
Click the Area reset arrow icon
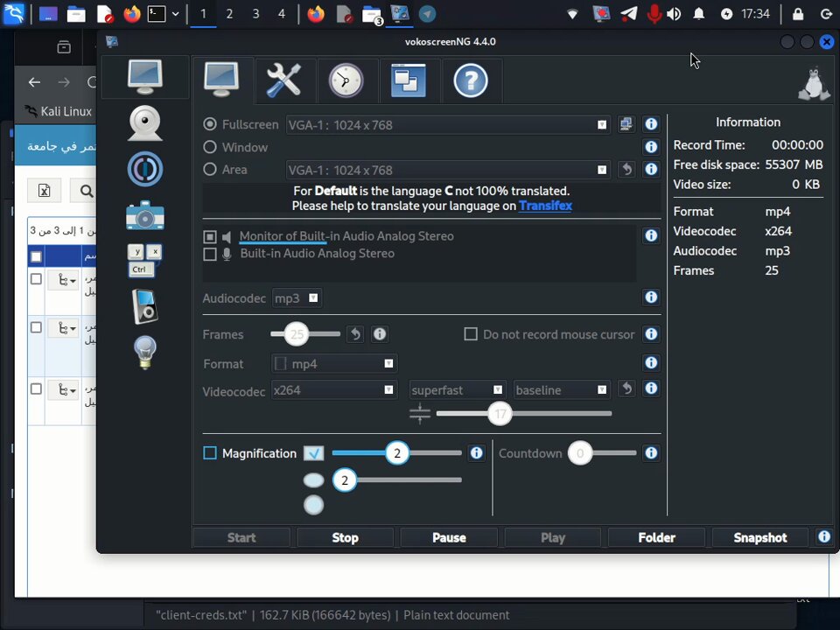pos(626,169)
